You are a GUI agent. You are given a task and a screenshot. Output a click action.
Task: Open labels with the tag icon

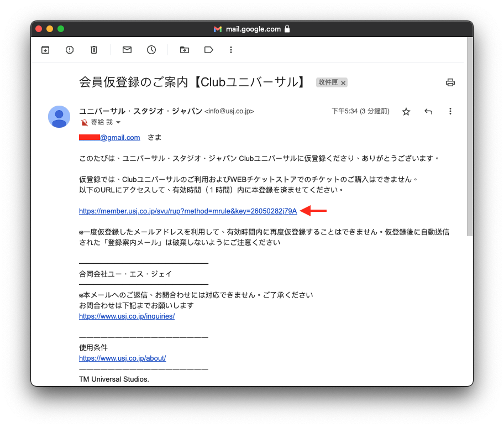(208, 50)
